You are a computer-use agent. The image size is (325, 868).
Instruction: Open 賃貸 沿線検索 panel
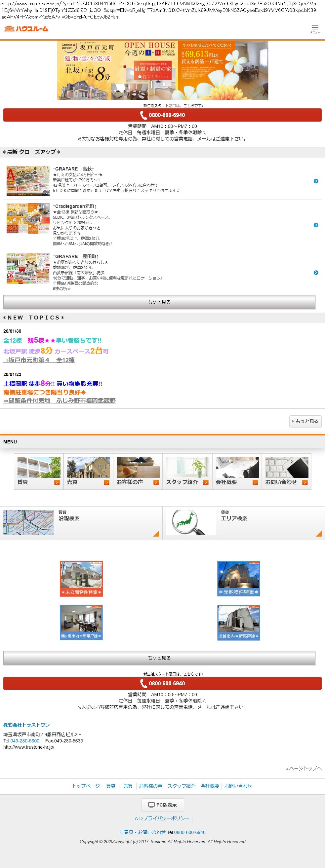click(81, 523)
